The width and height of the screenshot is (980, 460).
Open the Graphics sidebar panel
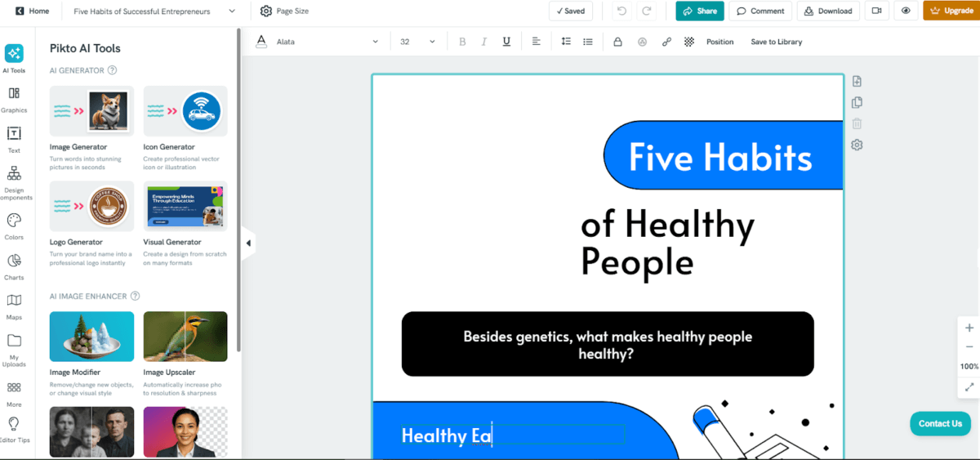[x=14, y=100]
